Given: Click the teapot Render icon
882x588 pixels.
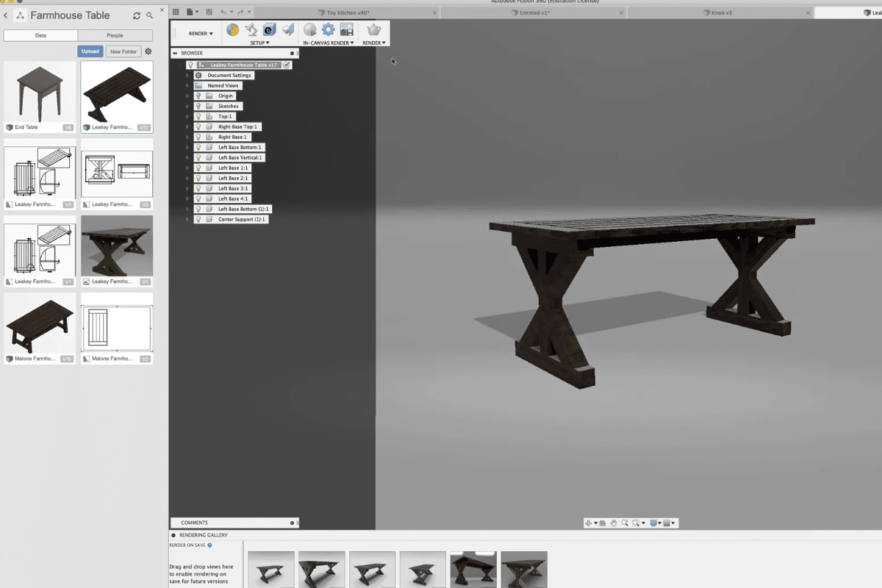Looking at the screenshot, I should [x=374, y=29].
